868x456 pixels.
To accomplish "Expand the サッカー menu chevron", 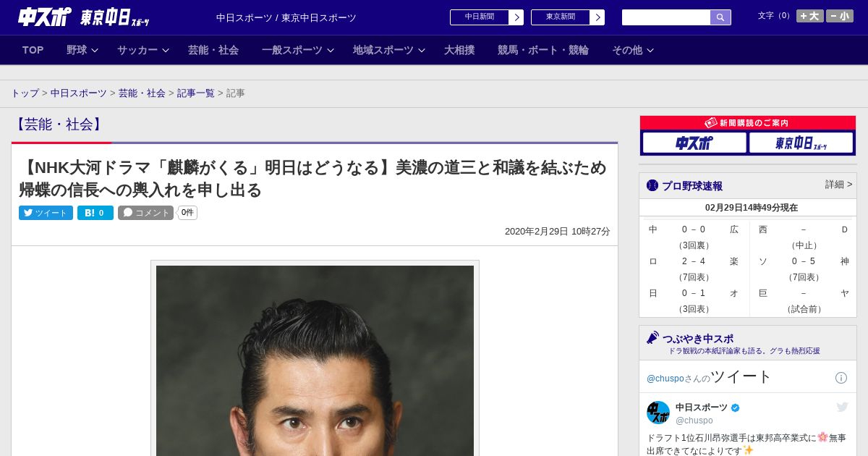I will coord(166,51).
